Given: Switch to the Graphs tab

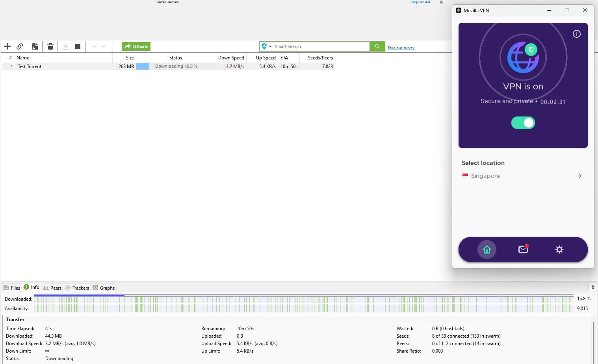Looking at the screenshot, I should (104, 288).
